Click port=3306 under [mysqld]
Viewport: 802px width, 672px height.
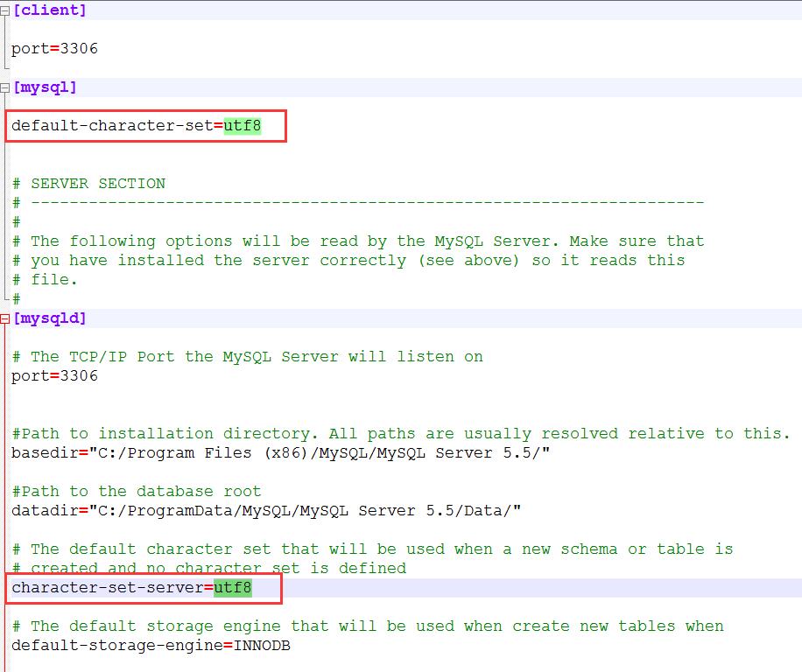click(x=55, y=376)
